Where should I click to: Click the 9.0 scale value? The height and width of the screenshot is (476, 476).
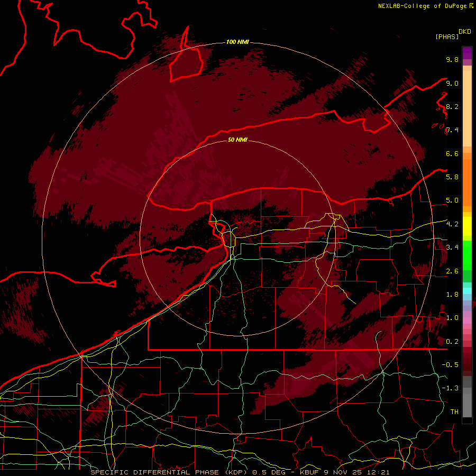452,83
